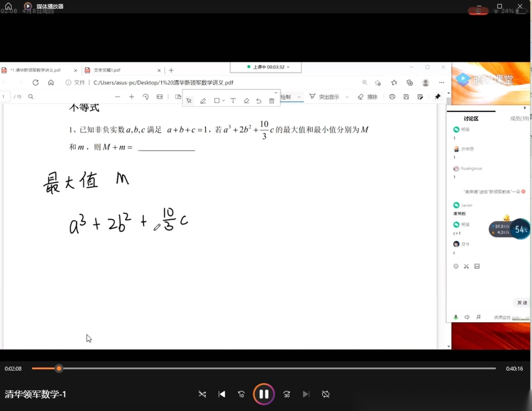Select the eraser tool in floating toolbar
Screen dimensions: 532x411
tap(246, 101)
